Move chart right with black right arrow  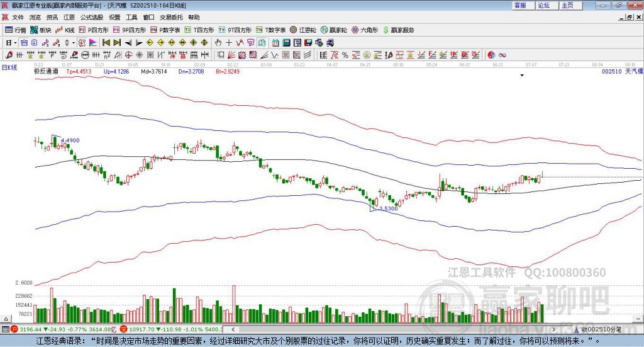click(139, 43)
